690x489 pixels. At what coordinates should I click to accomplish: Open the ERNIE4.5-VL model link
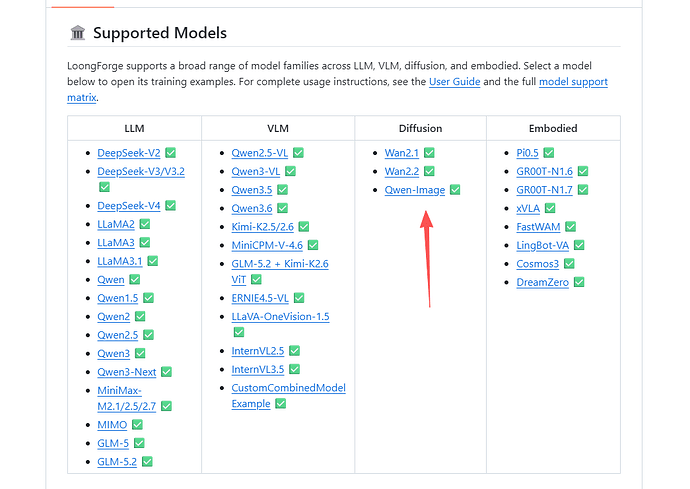click(x=260, y=298)
